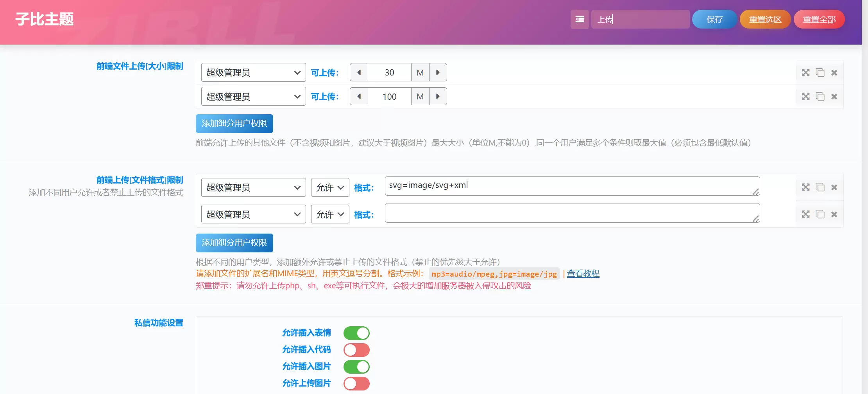Delete the svg=image/svg+xml format row
The height and width of the screenshot is (394, 868).
(x=834, y=187)
